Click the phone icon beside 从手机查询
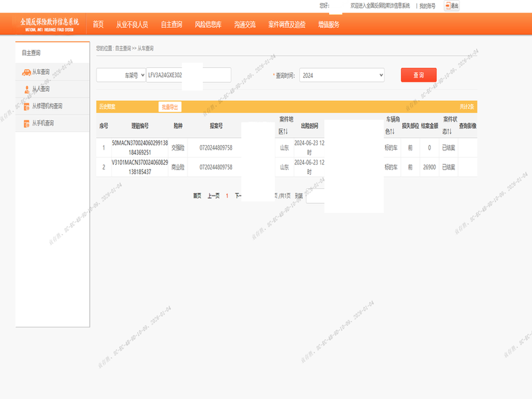The height and width of the screenshot is (399, 532). [26, 123]
